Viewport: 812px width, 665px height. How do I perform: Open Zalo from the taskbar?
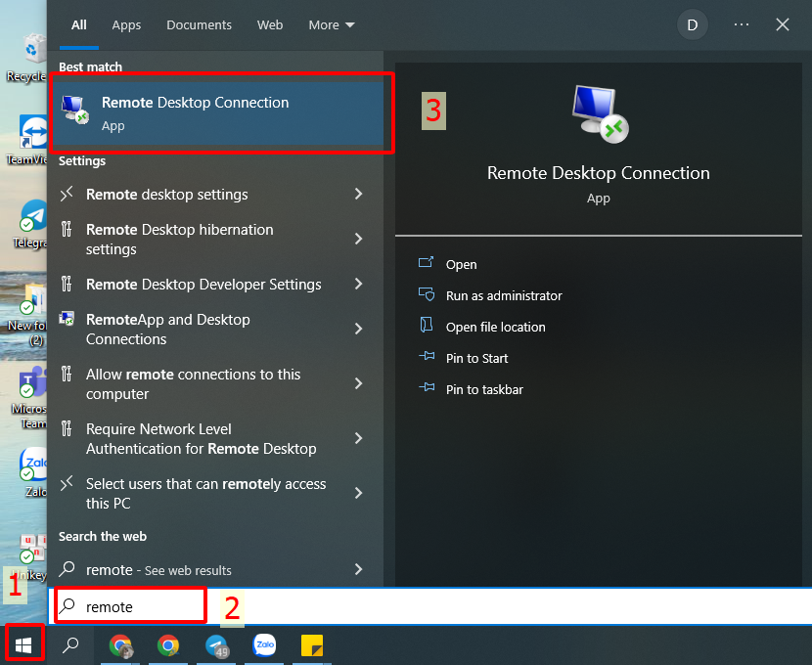[264, 644]
